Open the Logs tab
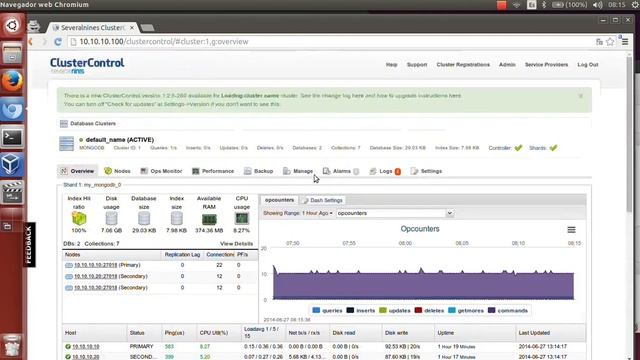The height and width of the screenshot is (360, 640). coord(385,171)
